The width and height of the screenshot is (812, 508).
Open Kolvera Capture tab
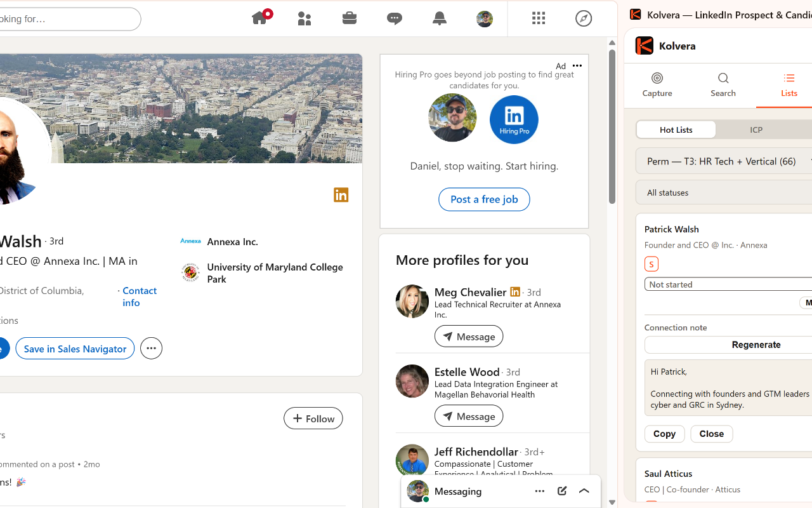(x=657, y=85)
